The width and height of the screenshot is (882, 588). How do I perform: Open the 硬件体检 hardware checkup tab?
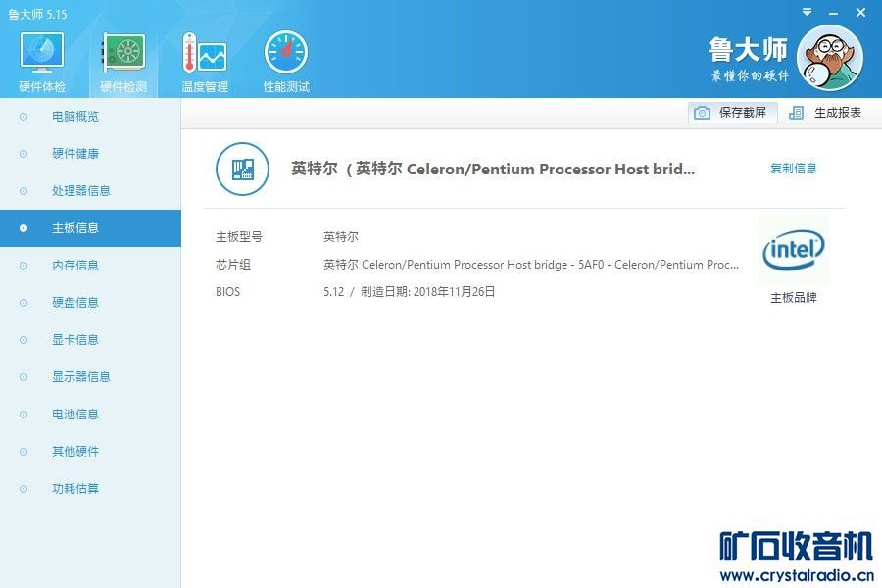(42, 62)
